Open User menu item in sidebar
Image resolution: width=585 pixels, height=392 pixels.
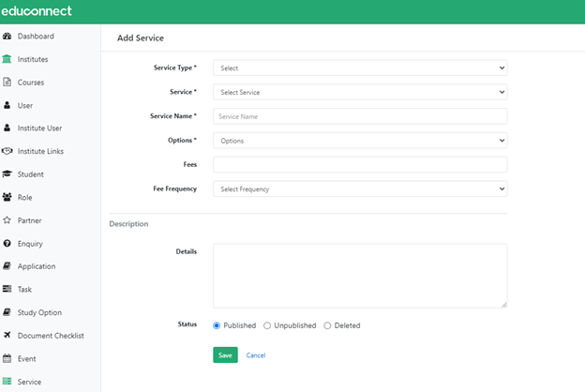click(25, 106)
